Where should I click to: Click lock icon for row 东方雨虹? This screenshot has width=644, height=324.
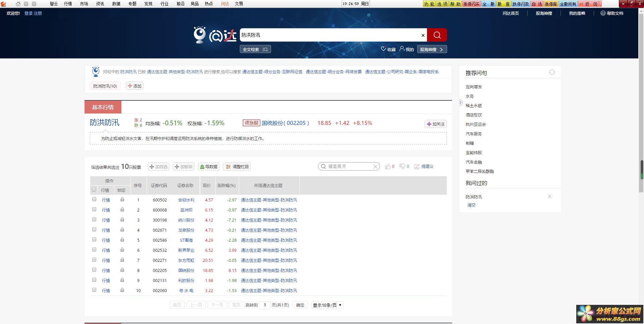(x=122, y=260)
